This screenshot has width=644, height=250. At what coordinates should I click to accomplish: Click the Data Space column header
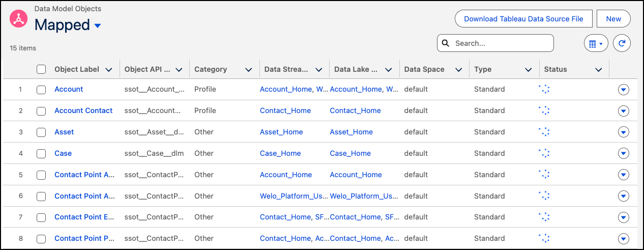coord(424,70)
